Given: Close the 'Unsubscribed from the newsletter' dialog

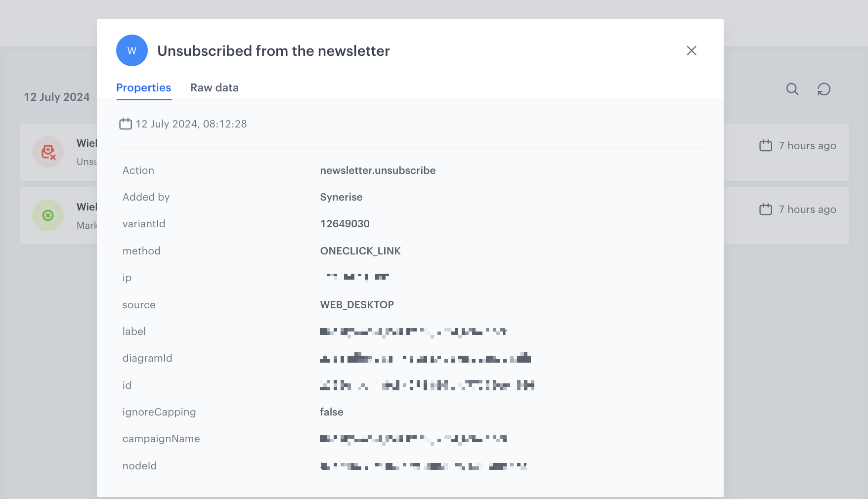Looking at the screenshot, I should coord(692,50).
